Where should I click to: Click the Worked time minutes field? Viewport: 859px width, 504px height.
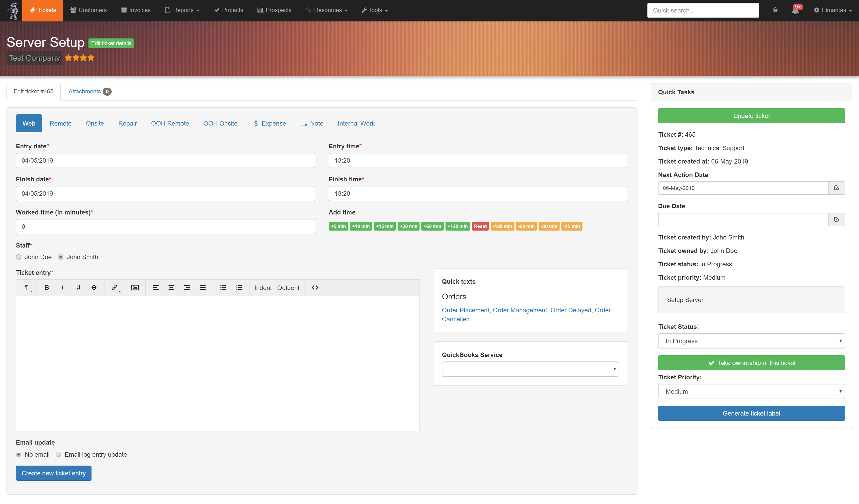pos(165,227)
